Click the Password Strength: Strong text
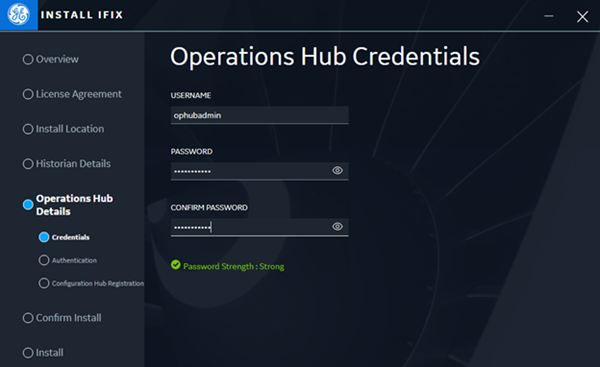Image resolution: width=600 pixels, height=367 pixels. click(233, 266)
